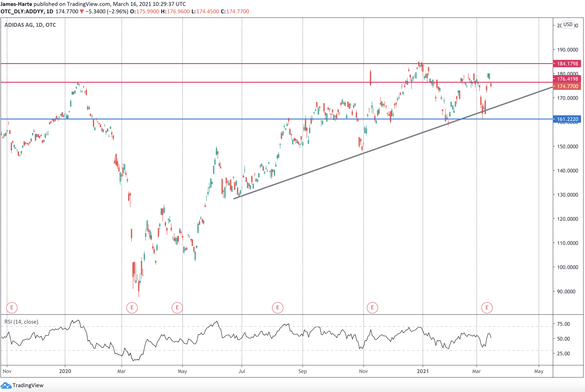Select the earnings marker below the March 2020 crash
Image resolution: width=585 pixels, height=392 pixels.
tap(132, 308)
